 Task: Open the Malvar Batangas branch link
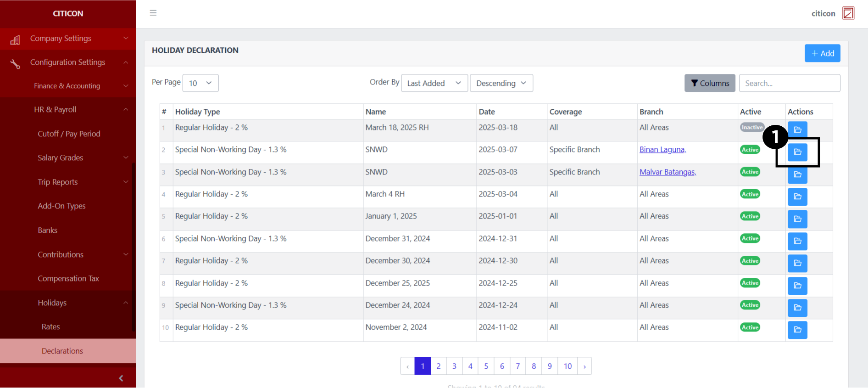click(668, 172)
